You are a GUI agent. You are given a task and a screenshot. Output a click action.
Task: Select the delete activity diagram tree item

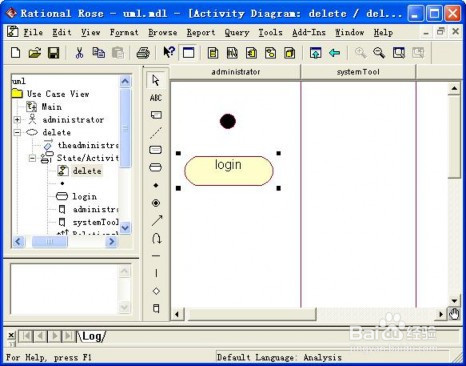[x=87, y=171]
